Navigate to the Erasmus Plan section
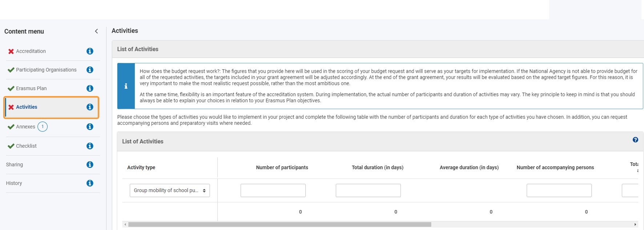The image size is (644, 230). [31, 88]
